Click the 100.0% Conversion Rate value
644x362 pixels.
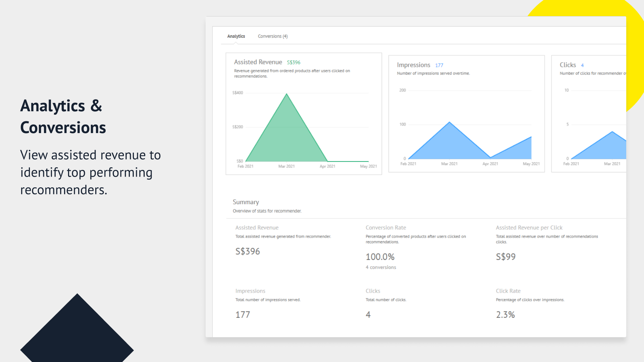pyautogui.click(x=380, y=257)
